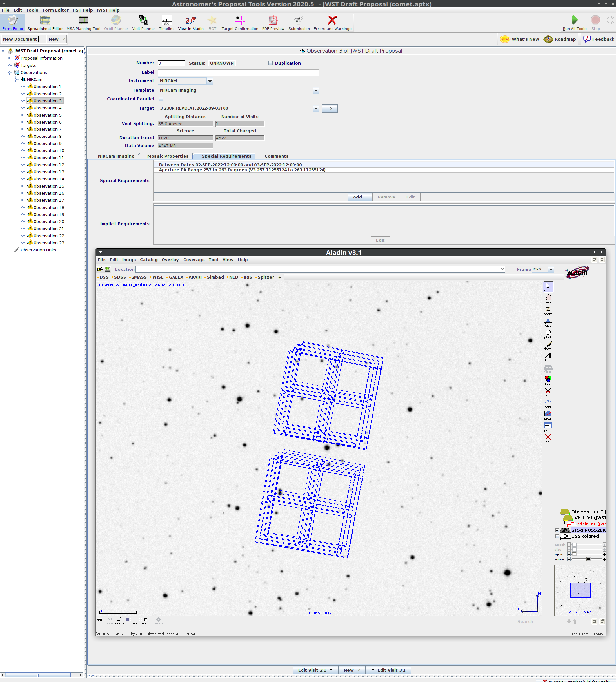Adjust the Aladin zoom slider
This screenshot has height=682, width=616.
point(588,559)
